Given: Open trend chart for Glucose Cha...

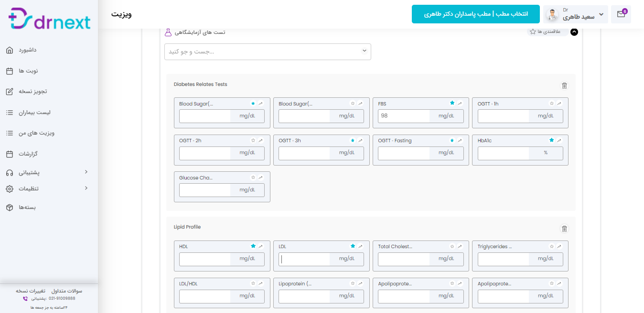Looking at the screenshot, I should 261,177.
